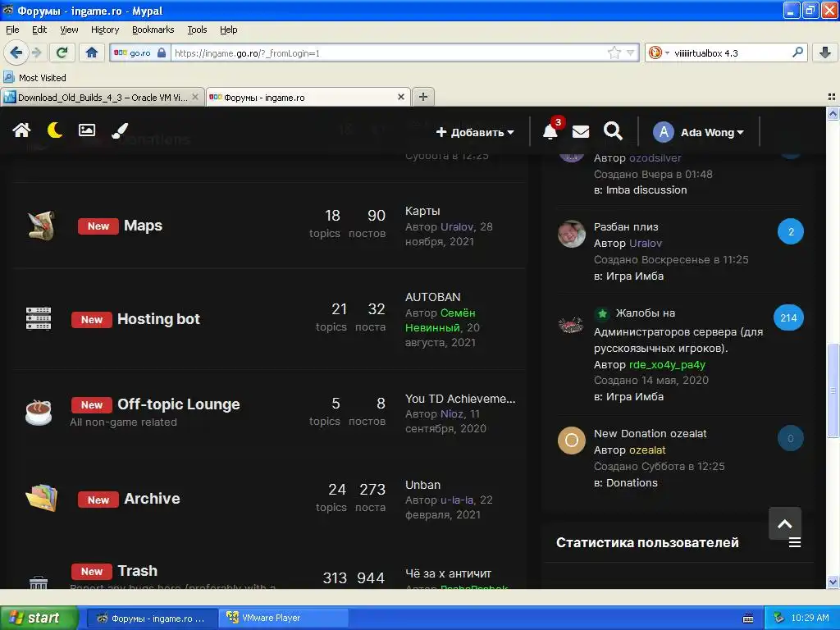Expand URL history dropdown arrow
Screen dimensions: 840x630
[x=631, y=52]
